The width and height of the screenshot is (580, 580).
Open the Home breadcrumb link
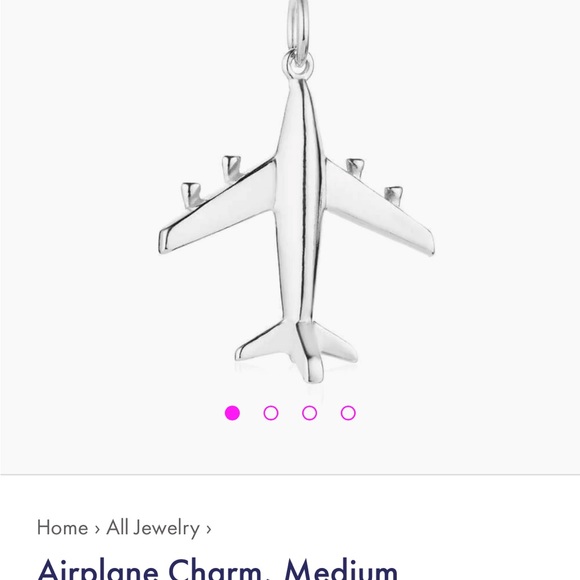[63, 527]
